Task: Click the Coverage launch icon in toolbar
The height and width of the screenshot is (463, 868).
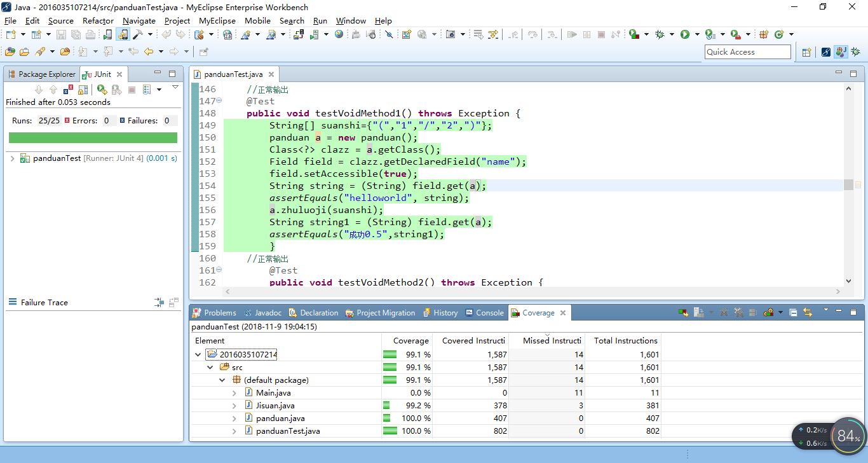Action: point(633,34)
